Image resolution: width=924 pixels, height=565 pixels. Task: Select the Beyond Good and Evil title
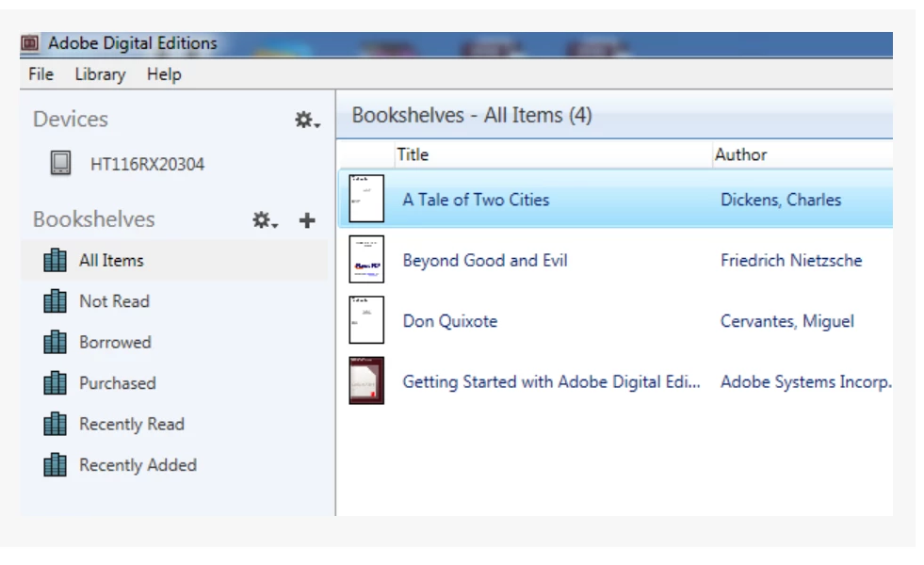485,261
